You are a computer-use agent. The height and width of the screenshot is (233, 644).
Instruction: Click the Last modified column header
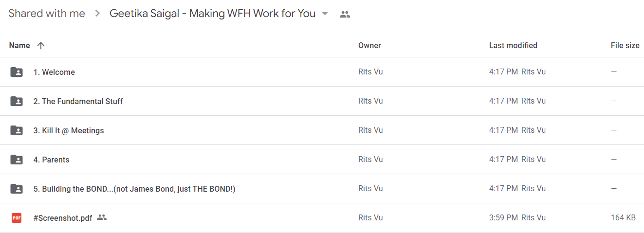click(513, 45)
